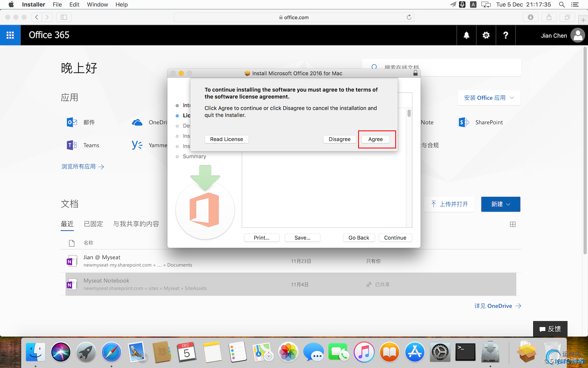The image size is (588, 368).
Task: Open Spotlight search in menu bar
Action: click(x=562, y=4)
